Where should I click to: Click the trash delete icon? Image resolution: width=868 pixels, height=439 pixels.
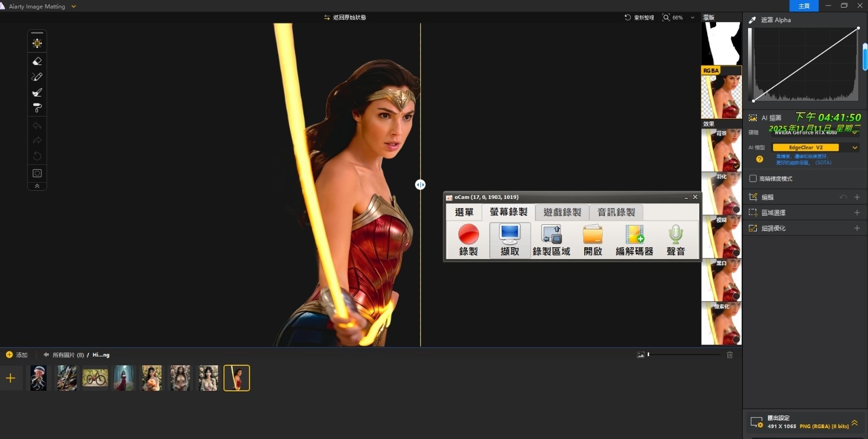coord(730,355)
